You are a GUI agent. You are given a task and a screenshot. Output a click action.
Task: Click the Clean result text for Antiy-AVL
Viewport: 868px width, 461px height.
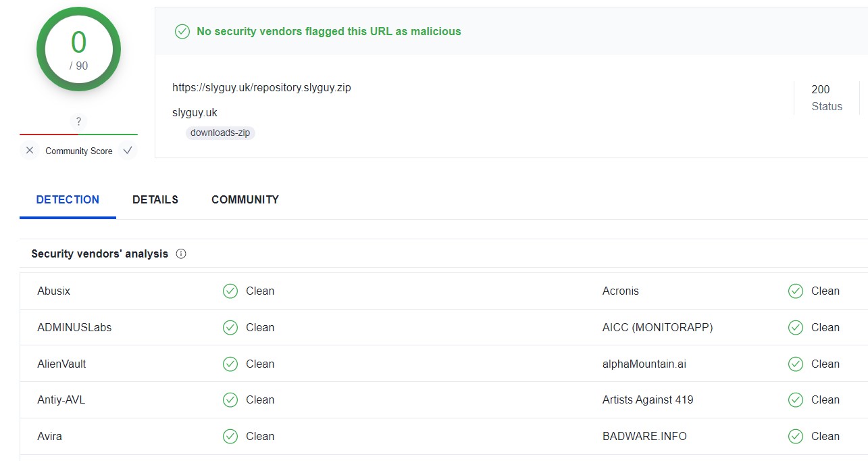260,400
